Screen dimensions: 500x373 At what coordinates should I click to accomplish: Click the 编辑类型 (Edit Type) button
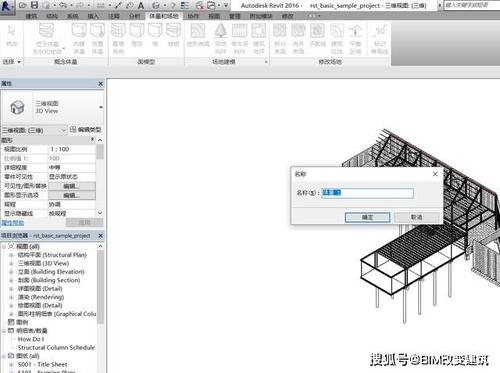point(86,130)
